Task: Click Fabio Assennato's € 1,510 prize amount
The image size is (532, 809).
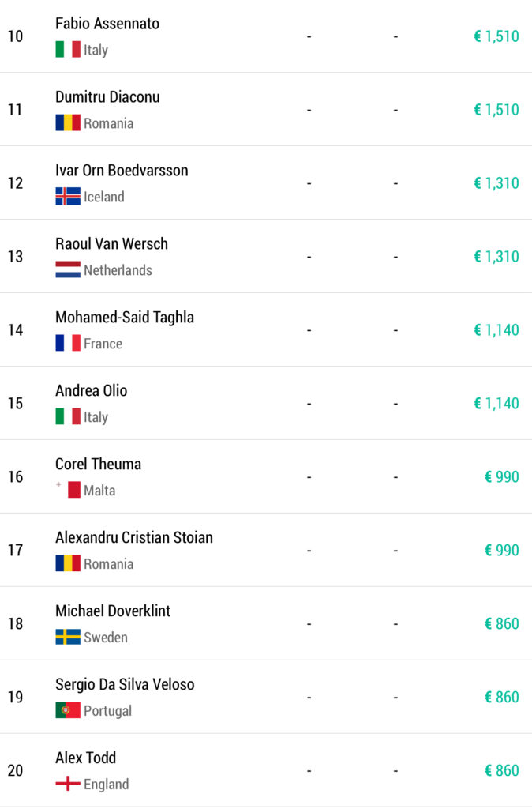Action: pos(496,36)
